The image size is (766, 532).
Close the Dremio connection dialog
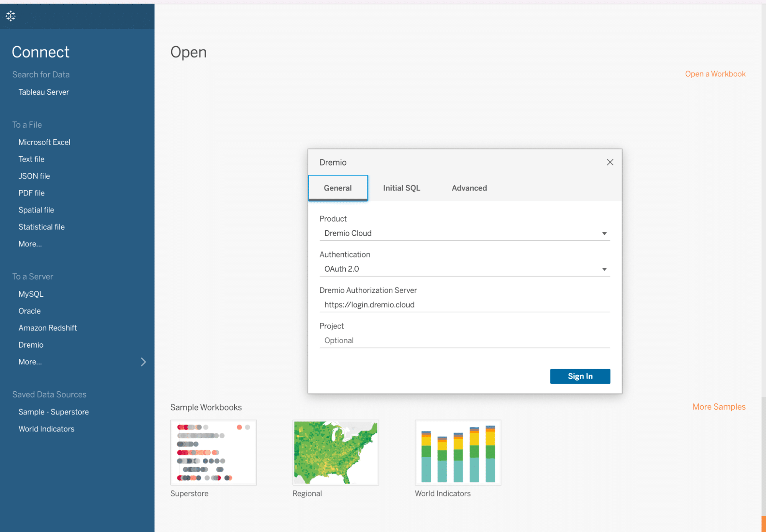(610, 162)
